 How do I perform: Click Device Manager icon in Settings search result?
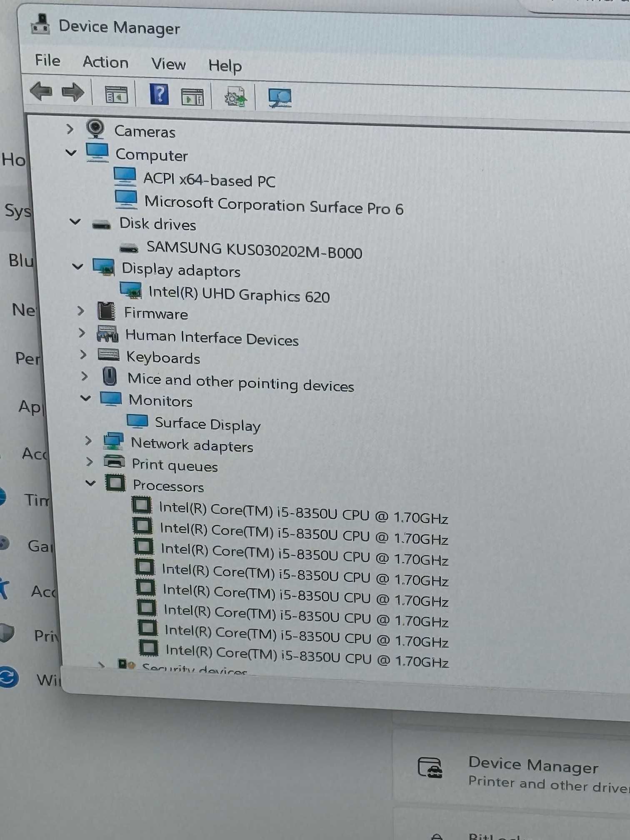tap(430, 768)
